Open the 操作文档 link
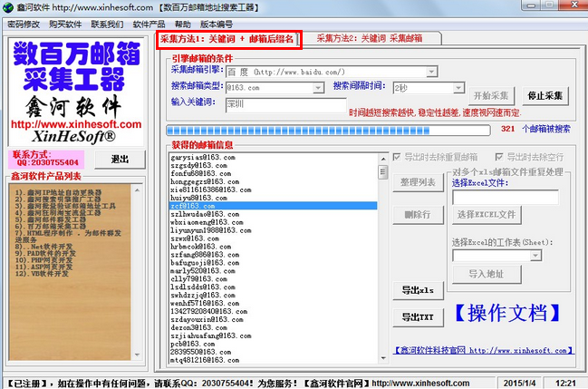588x389 pixels. click(508, 313)
